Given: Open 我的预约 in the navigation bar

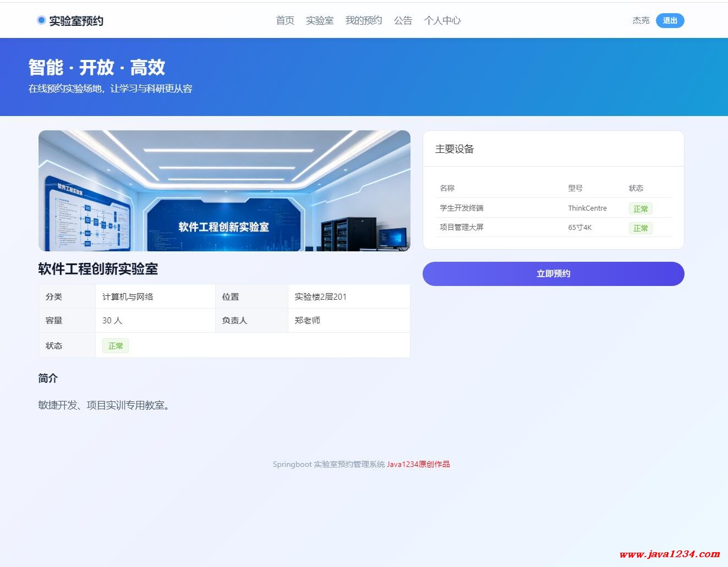Looking at the screenshot, I should pos(363,20).
